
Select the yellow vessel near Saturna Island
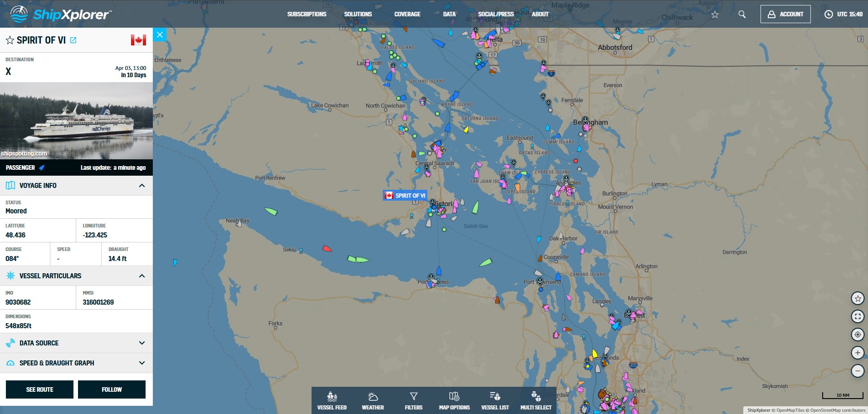(466, 130)
